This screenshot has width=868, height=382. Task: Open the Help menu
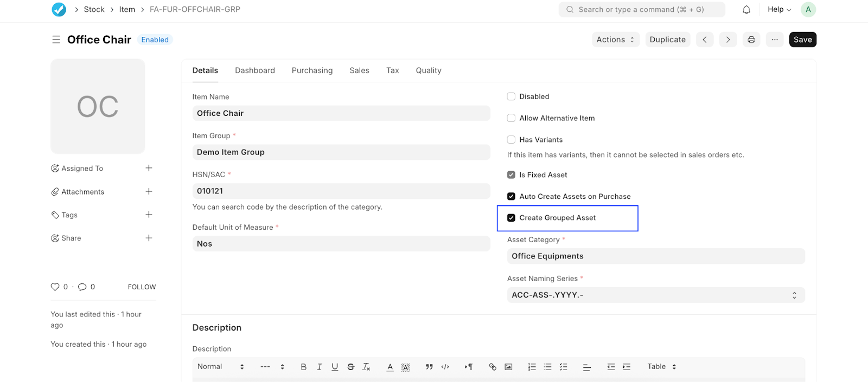pyautogui.click(x=779, y=10)
